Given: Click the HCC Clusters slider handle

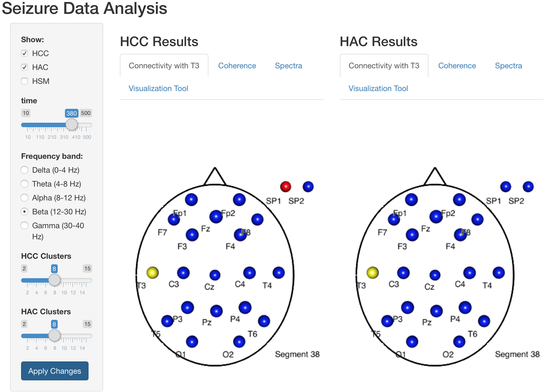Looking at the screenshot, I should pyautogui.click(x=54, y=280).
